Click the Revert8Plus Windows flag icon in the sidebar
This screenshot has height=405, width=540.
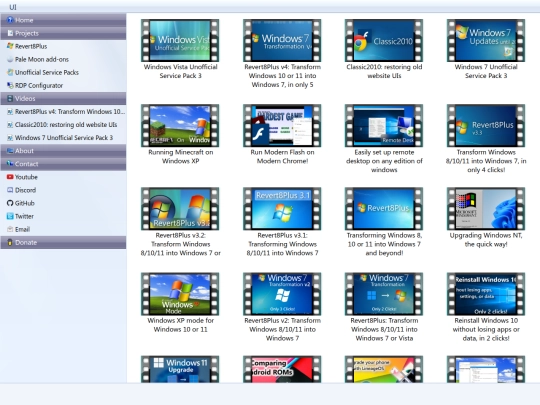click(10, 46)
